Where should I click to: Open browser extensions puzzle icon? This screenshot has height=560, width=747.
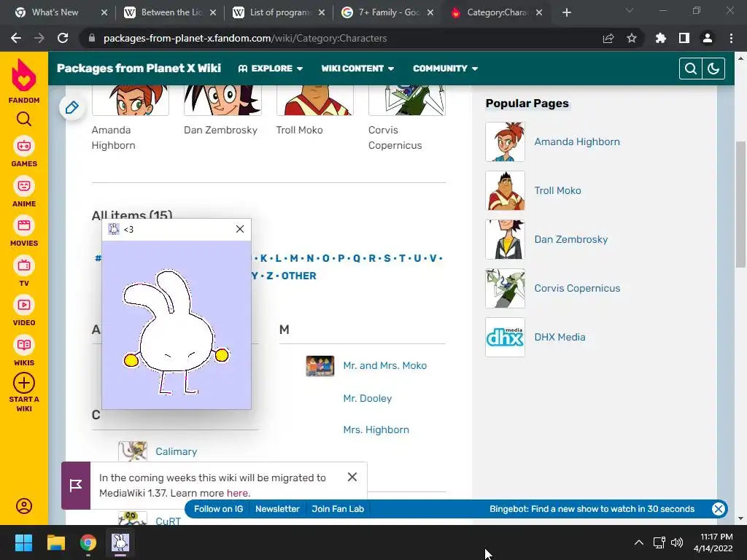coord(661,38)
